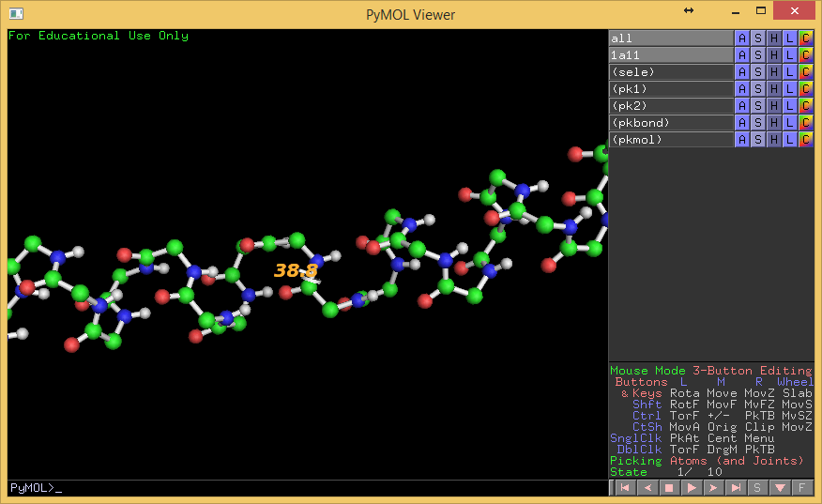The image size is (822, 504).
Task: Open the Hide menu for (sele)
Action: (x=774, y=72)
